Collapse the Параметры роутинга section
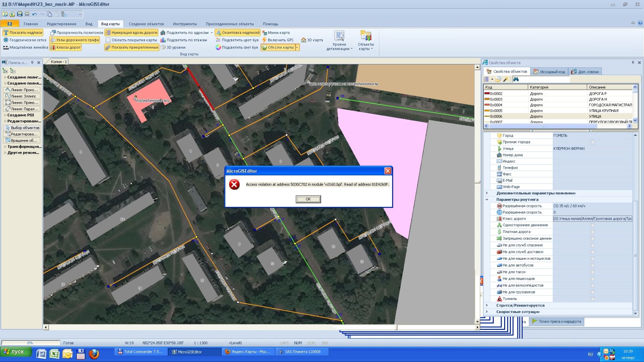The image size is (644, 362). 487,199
